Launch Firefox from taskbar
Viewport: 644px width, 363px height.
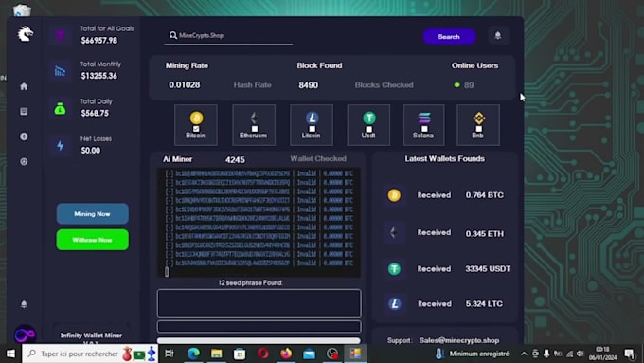pyautogui.click(x=286, y=354)
